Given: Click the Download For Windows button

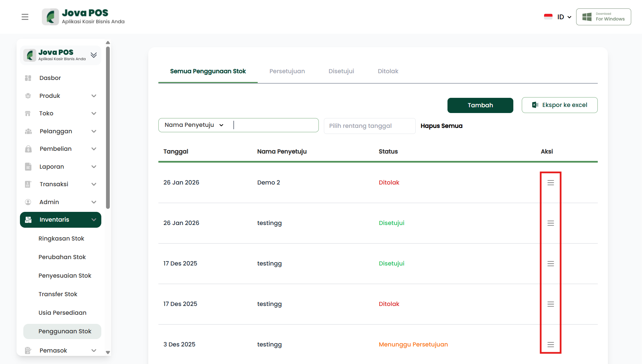Looking at the screenshot, I should [603, 17].
